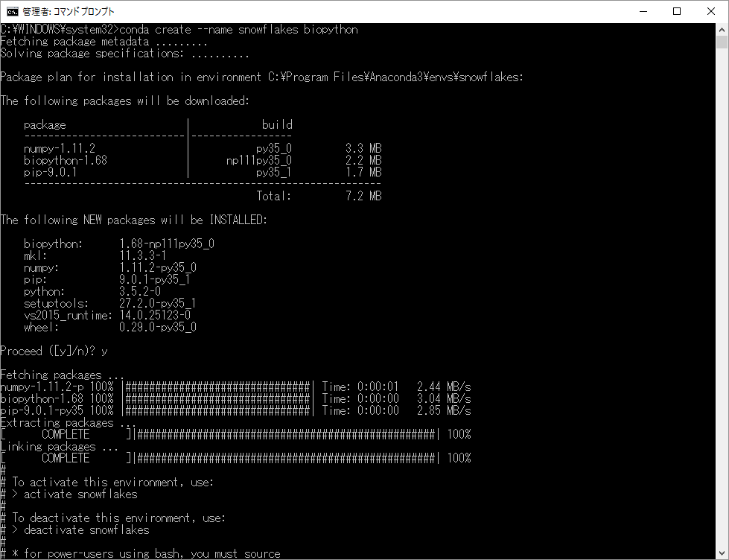Open the Command Prompt system menu icon
The width and height of the screenshot is (729, 560).
pos(10,11)
